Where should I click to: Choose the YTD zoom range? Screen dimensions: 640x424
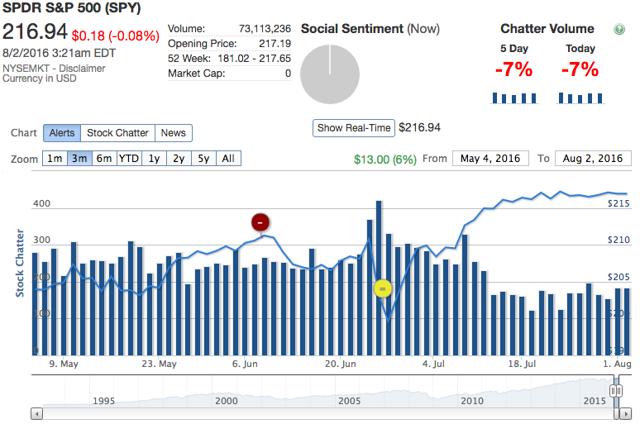point(129,158)
